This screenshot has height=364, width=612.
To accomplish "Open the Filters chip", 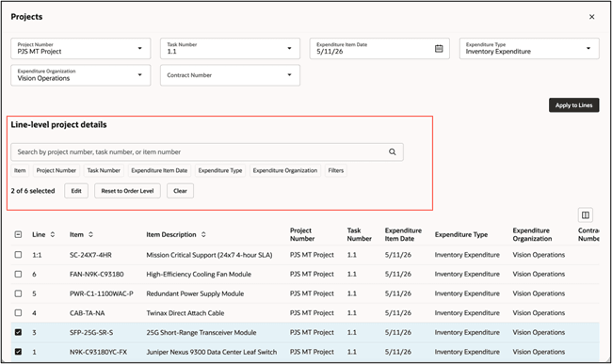I will (x=336, y=170).
